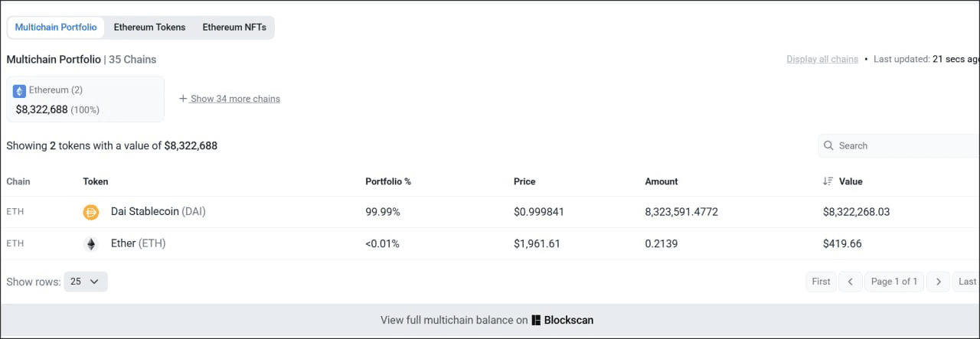Viewport: 980px width, 339px height.
Task: Open the Ethereum NFTs tab
Action: (234, 27)
